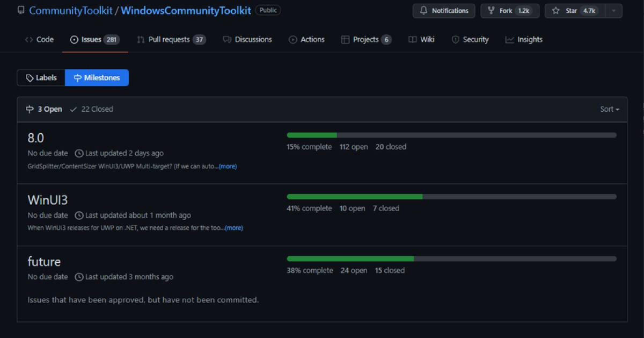
Task: Switch to the Security tab
Action: (x=470, y=39)
